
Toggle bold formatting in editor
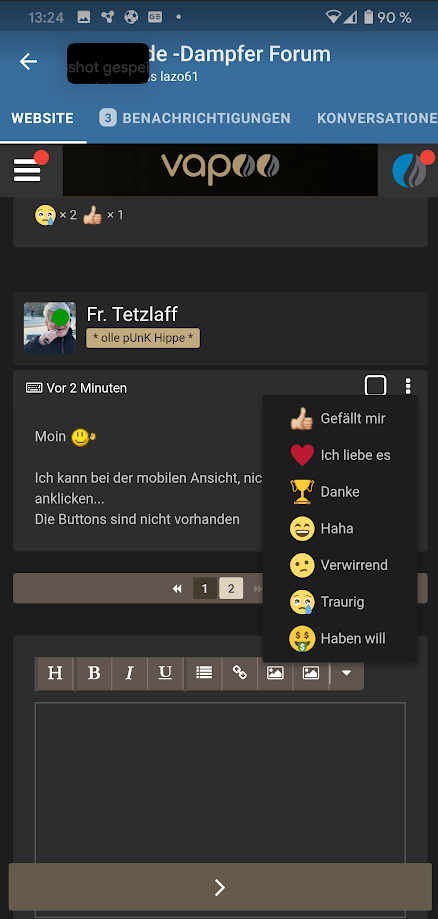[94, 673]
